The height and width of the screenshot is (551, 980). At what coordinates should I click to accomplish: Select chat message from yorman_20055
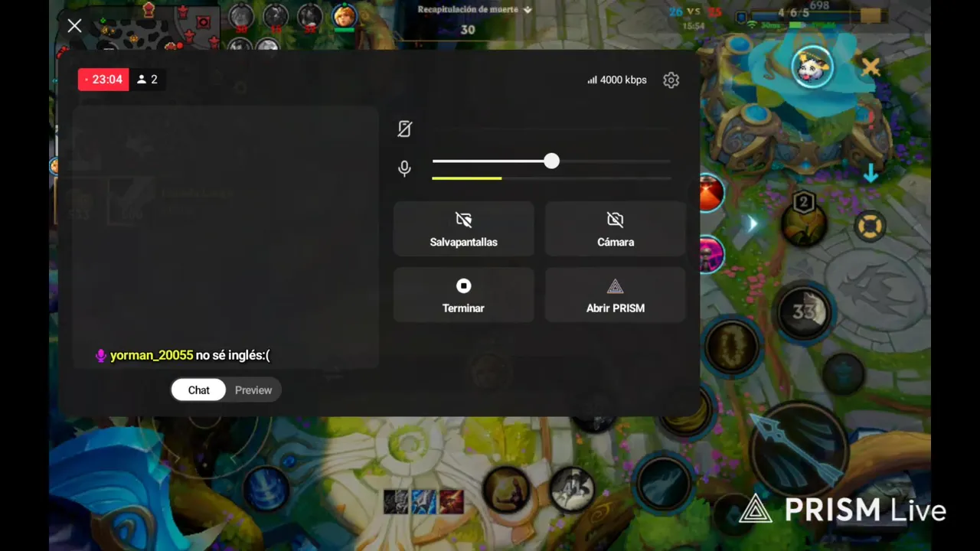pos(182,355)
